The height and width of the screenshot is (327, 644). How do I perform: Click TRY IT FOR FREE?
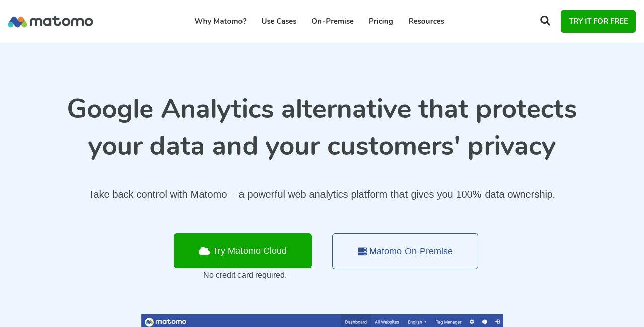coord(598,21)
